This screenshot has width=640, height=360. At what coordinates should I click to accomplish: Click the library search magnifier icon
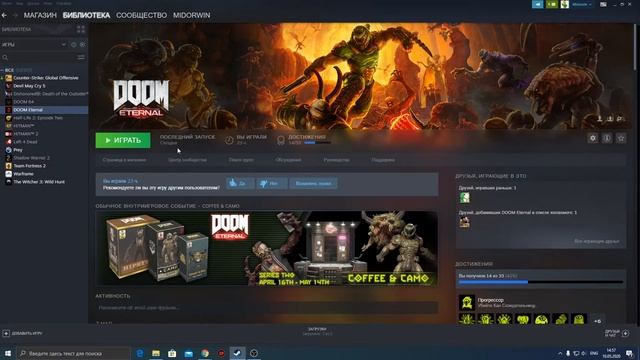(x=5, y=58)
